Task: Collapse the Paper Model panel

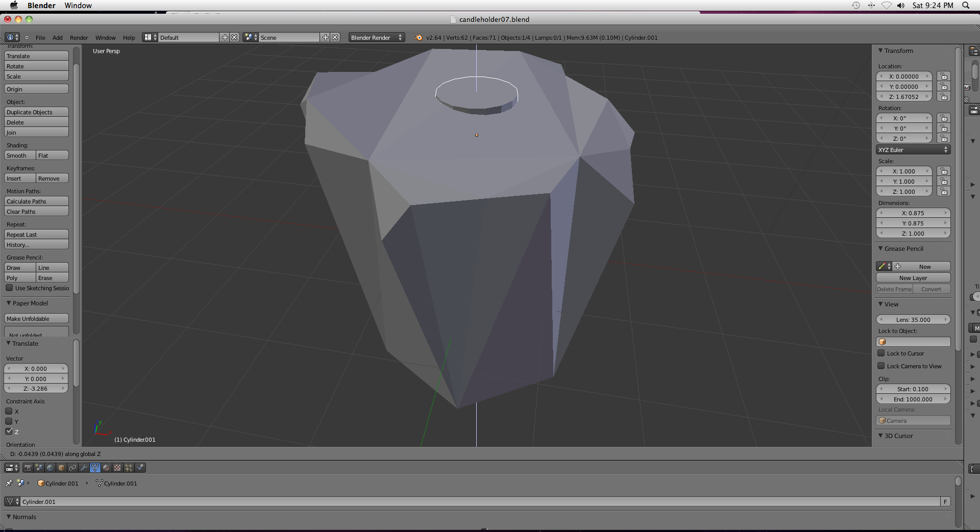Action: pos(9,303)
